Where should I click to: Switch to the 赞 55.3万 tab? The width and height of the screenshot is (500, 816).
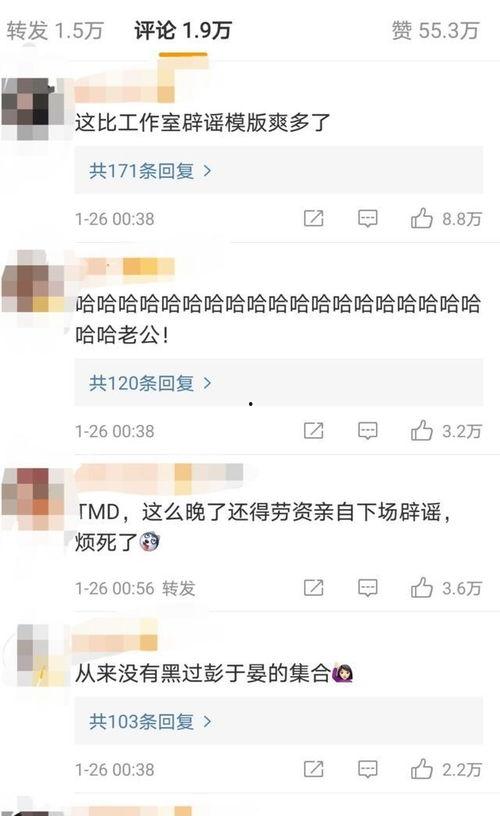click(435, 30)
